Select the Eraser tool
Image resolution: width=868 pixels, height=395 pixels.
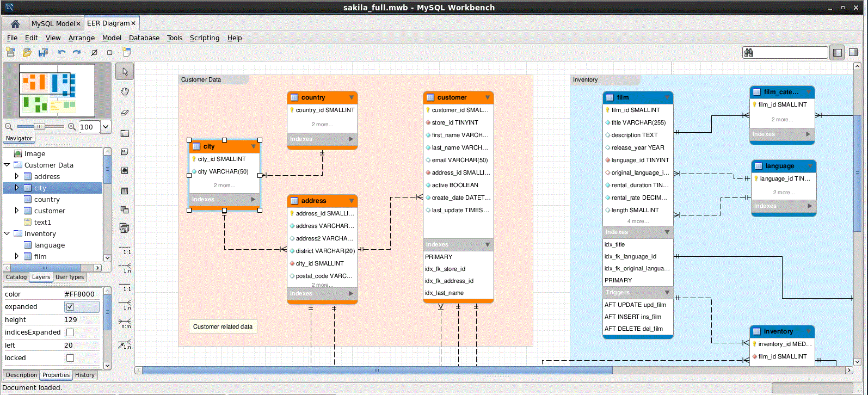point(125,113)
